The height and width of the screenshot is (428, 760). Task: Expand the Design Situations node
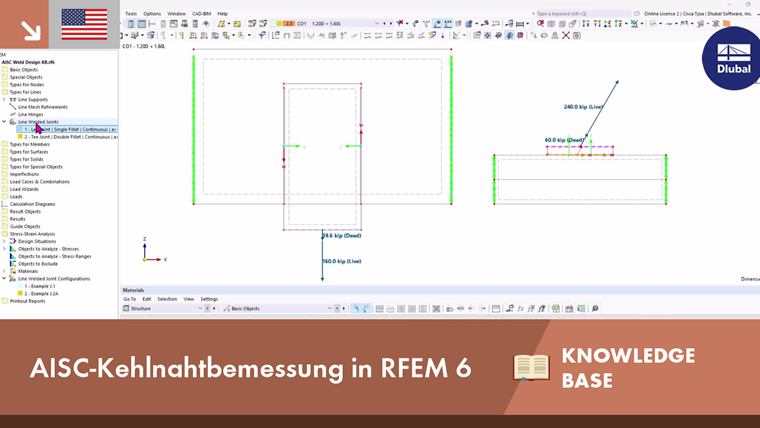point(4,241)
